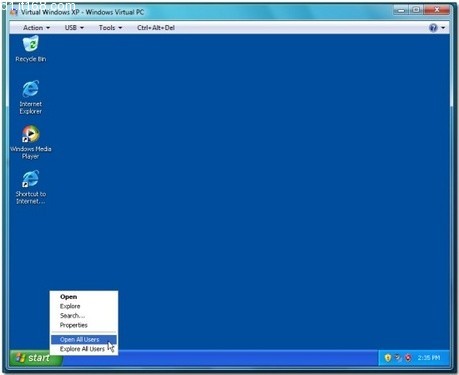
Task: Click the blue help icon
Action: [433, 28]
